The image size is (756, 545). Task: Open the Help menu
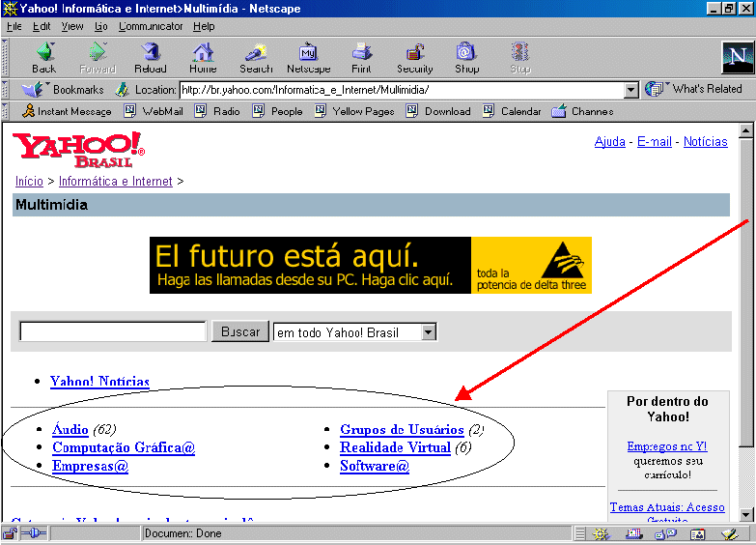pyautogui.click(x=204, y=26)
